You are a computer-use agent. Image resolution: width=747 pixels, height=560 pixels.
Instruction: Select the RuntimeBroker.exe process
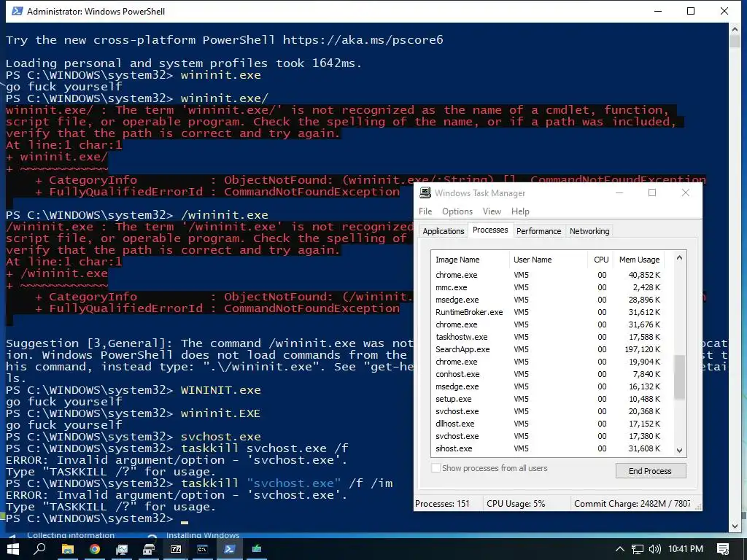click(x=551, y=312)
